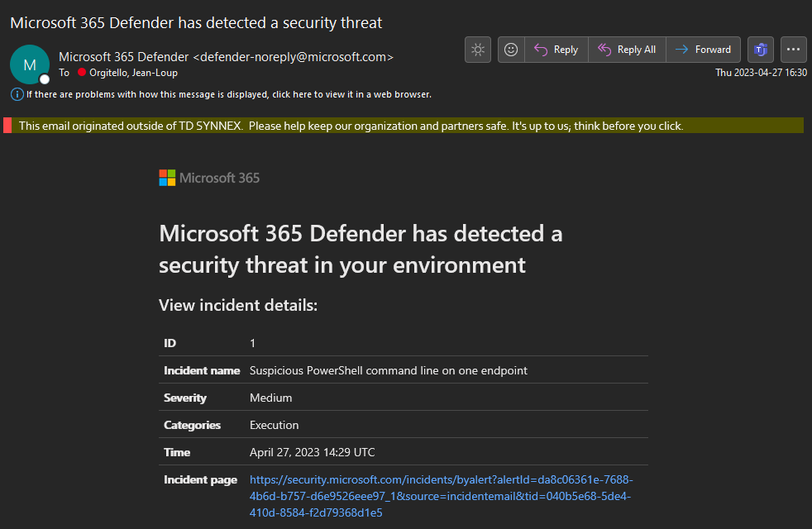Click the Reply button
Image resolution: width=812 pixels, height=529 pixels.
[556, 50]
